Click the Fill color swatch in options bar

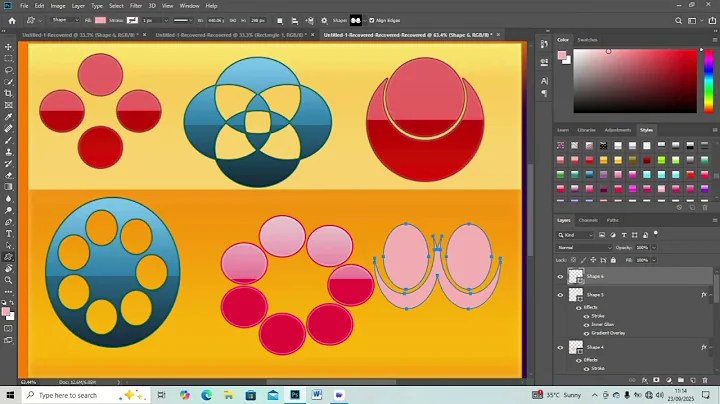[x=100, y=20]
